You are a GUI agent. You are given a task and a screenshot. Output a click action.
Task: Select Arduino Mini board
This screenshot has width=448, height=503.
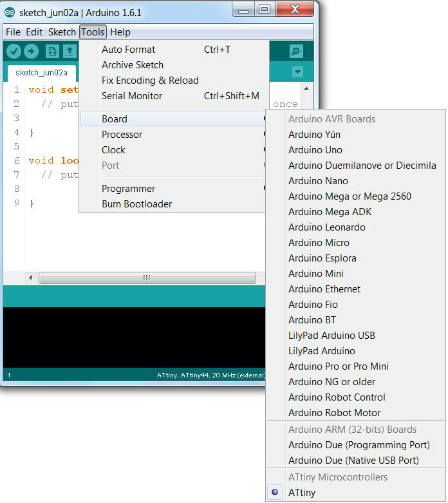pyautogui.click(x=356, y=273)
